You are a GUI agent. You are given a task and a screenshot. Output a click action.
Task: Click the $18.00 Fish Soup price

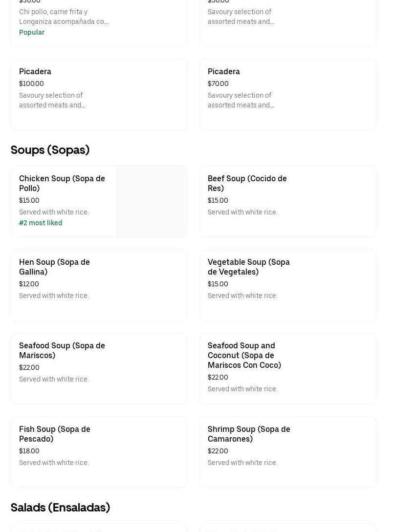click(29, 451)
